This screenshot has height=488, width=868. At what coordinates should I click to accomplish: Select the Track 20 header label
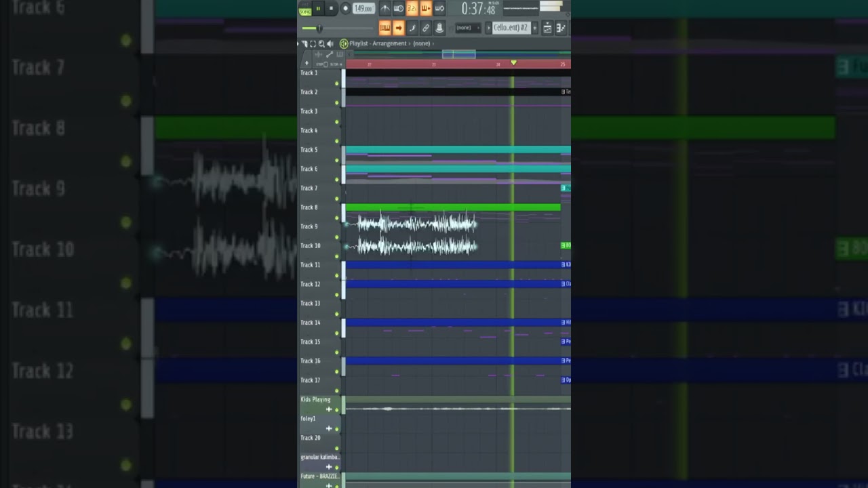pos(311,438)
